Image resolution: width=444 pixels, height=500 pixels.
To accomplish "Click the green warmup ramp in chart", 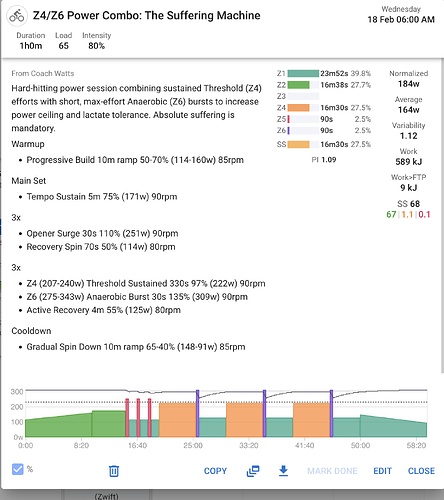I will coord(59,426).
